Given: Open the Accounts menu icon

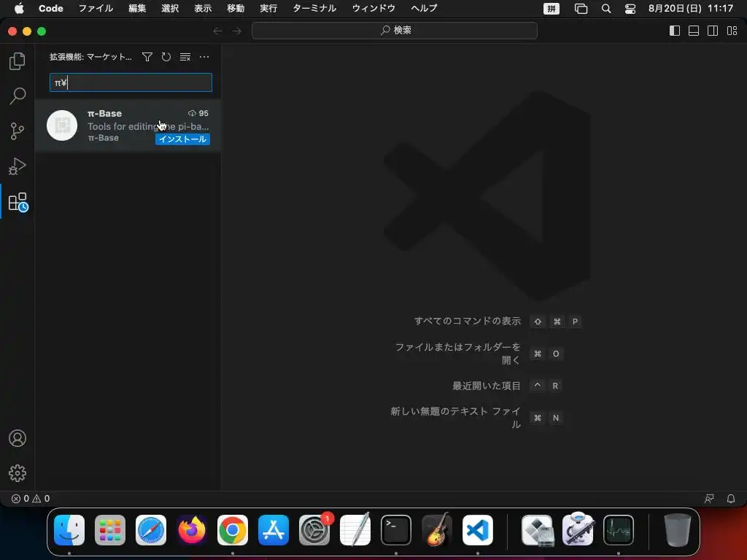Looking at the screenshot, I should pos(18,438).
